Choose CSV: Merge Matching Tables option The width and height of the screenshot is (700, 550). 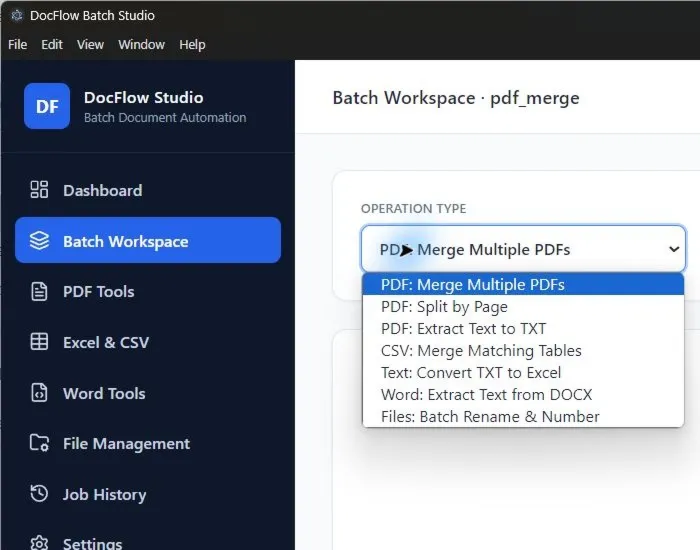pyautogui.click(x=523, y=350)
